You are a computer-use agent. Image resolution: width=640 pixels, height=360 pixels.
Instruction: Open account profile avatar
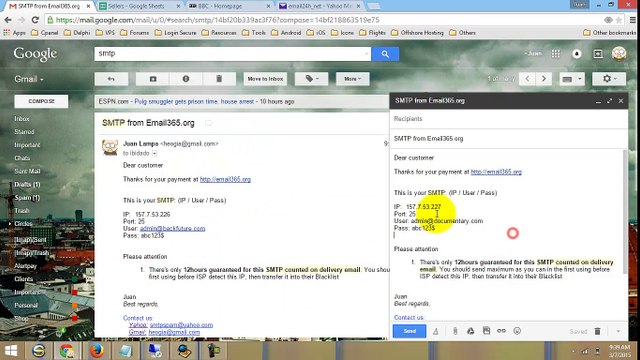coord(619,54)
